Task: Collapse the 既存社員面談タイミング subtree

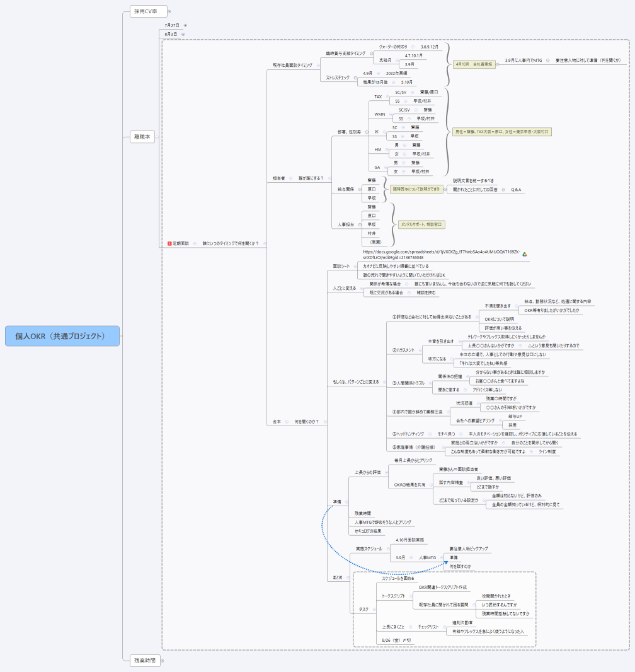Action: pos(317,65)
